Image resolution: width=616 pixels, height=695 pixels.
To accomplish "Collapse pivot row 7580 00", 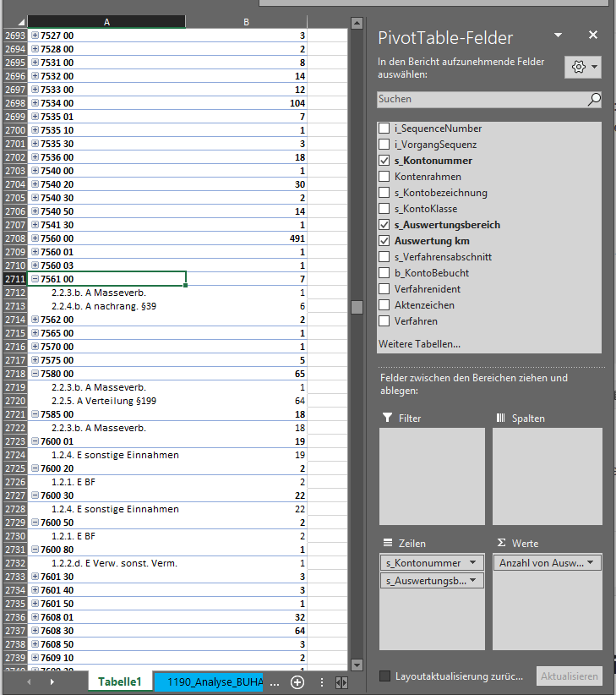I will tap(35, 373).
